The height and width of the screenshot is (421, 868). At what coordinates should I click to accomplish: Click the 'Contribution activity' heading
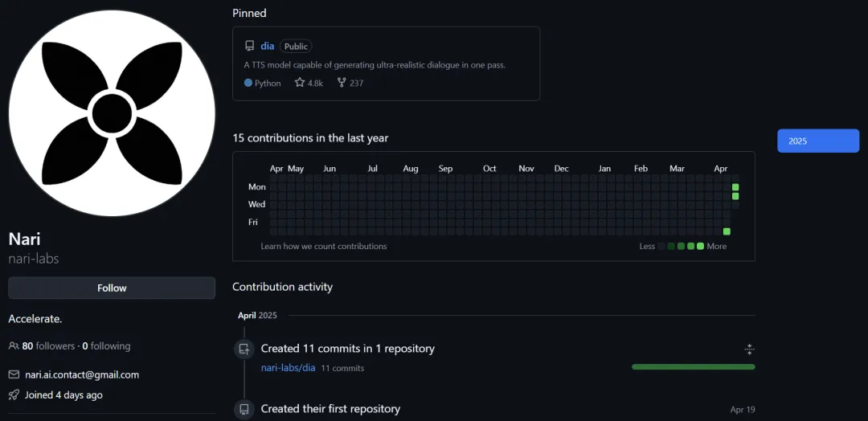(x=282, y=287)
